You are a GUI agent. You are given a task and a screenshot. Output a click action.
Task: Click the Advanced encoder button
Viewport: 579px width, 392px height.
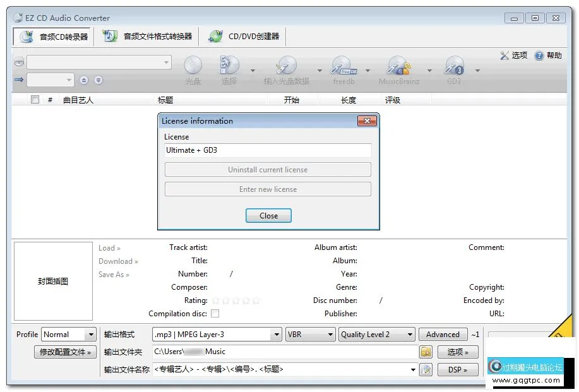pyautogui.click(x=443, y=335)
